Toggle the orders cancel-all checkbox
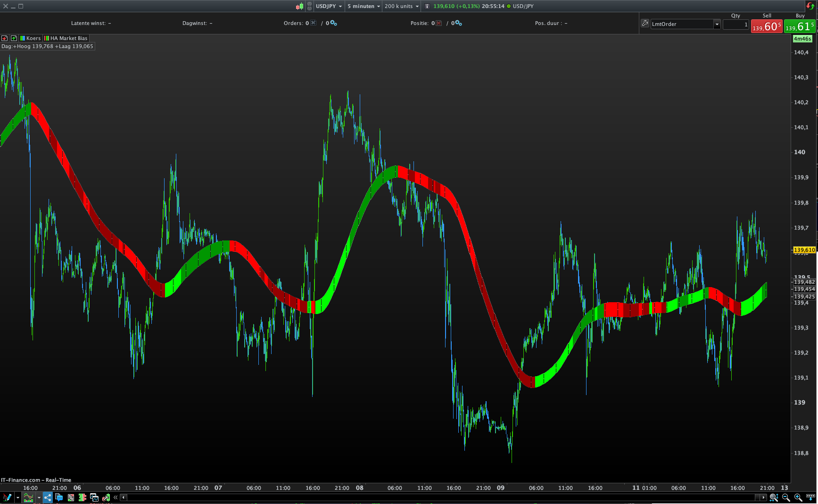 [313, 23]
